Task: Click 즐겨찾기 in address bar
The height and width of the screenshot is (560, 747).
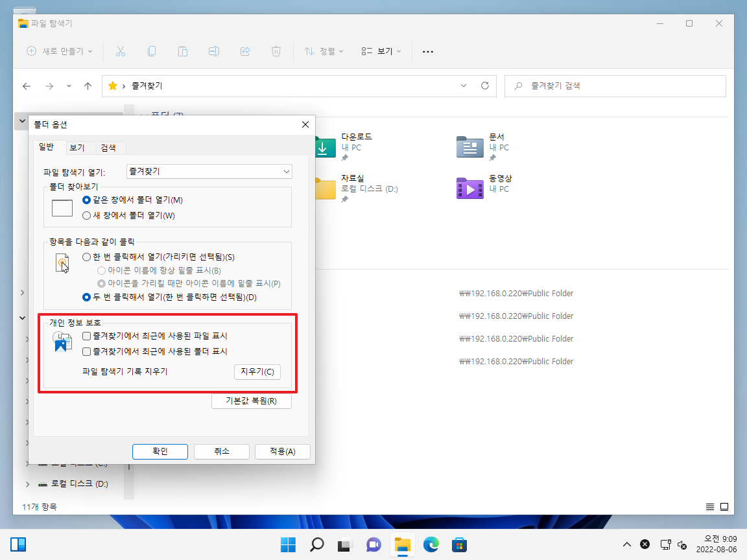Action: pos(147,86)
